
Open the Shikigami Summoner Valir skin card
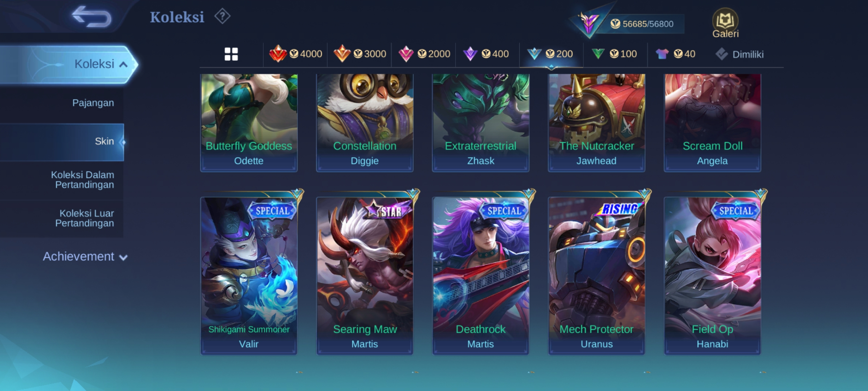click(x=249, y=275)
